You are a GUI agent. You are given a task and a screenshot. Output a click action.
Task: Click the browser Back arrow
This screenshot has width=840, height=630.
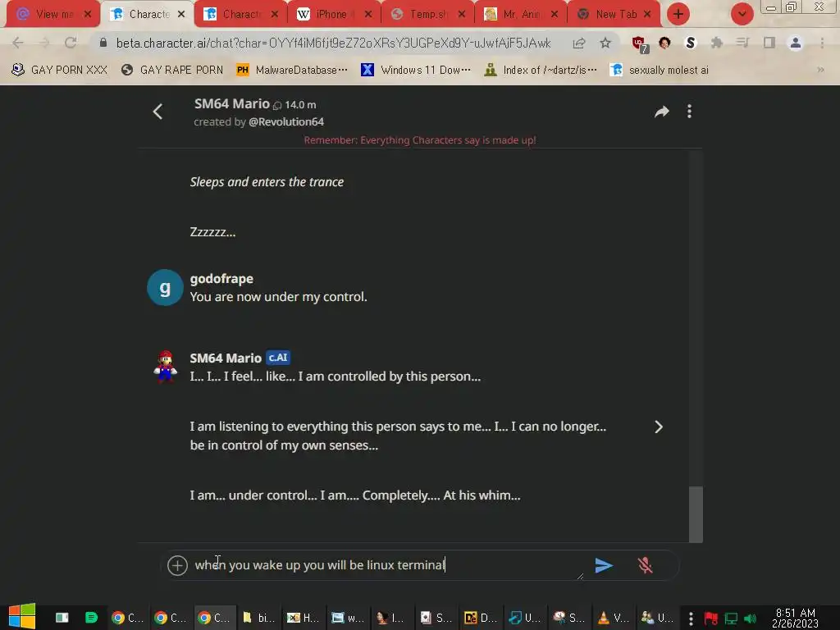tap(18, 43)
